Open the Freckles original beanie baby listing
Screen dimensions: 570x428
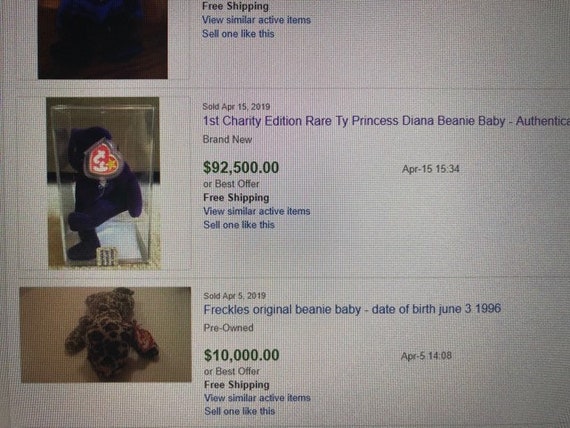352,309
